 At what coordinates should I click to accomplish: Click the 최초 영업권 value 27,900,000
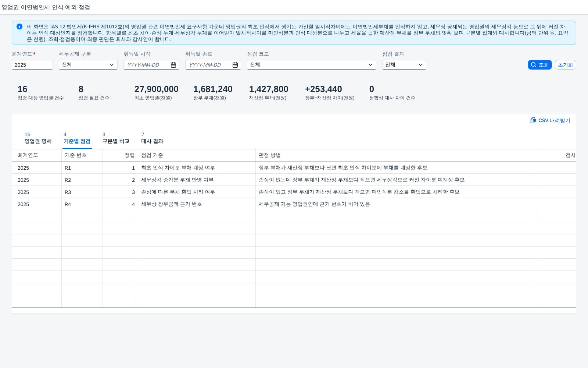[157, 89]
